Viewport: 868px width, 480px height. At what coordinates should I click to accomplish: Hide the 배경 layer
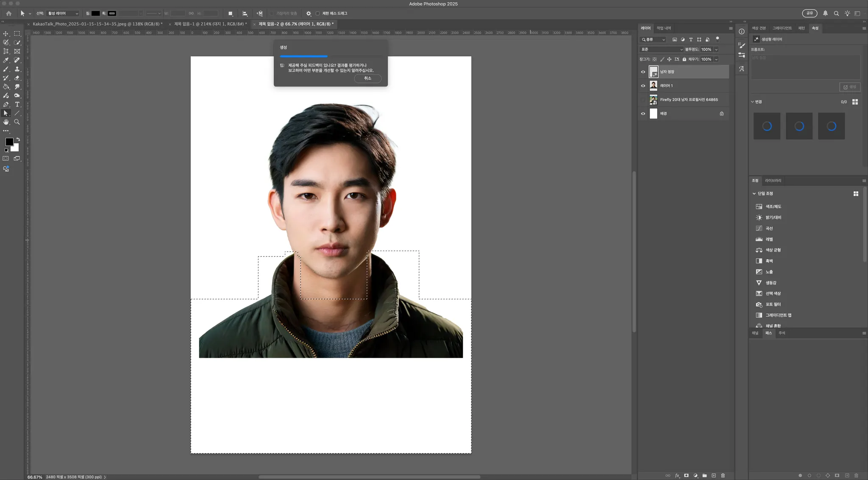click(x=643, y=114)
